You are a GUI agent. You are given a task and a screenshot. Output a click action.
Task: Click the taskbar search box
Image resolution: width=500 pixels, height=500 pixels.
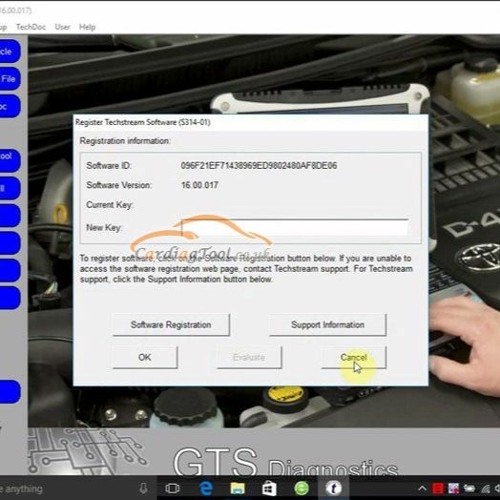click(77, 489)
